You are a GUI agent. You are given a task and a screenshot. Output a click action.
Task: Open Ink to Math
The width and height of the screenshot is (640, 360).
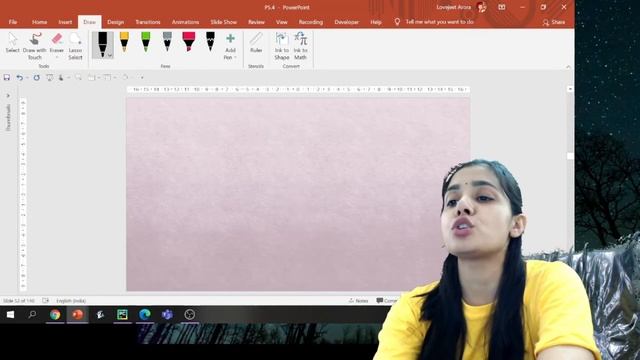pyautogui.click(x=301, y=46)
